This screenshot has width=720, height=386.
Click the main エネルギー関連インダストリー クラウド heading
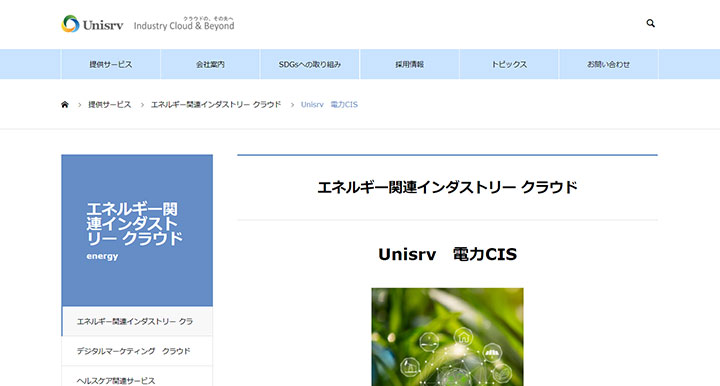(x=447, y=187)
